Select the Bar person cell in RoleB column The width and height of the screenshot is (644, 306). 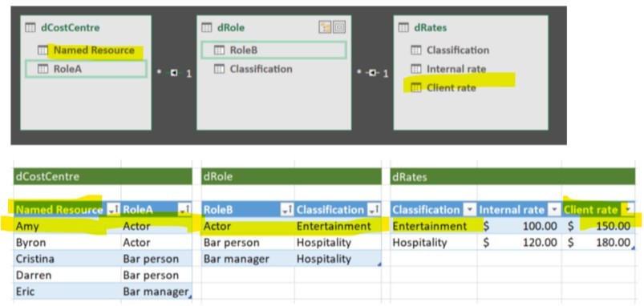[x=248, y=243]
